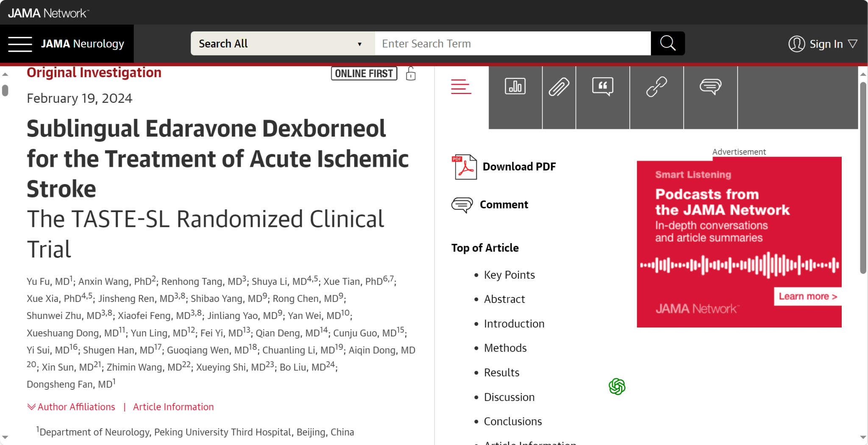868x445 pixels.
Task: Click Learn more in podcasts advertisement
Action: tap(807, 297)
